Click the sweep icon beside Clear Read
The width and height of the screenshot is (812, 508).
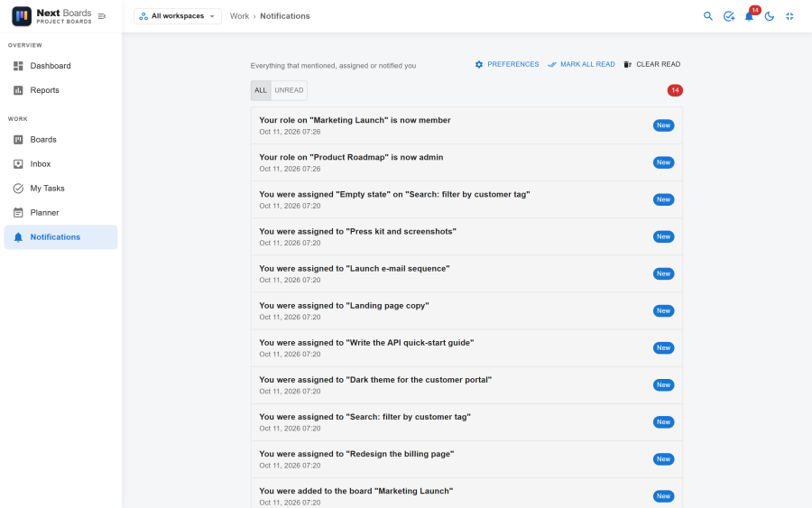628,64
